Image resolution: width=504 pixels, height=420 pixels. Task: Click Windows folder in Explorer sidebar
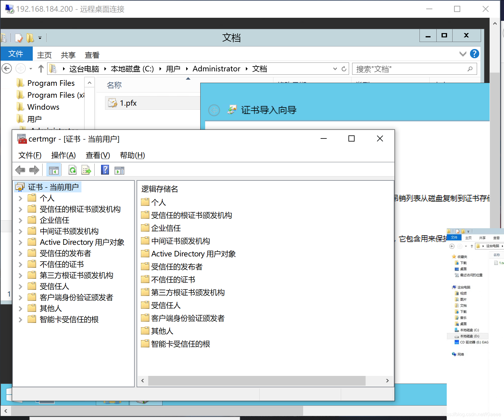coord(43,107)
